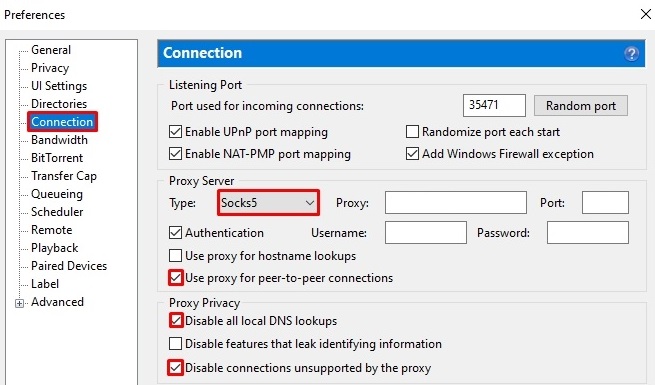Open the Bandwidth preferences section

(x=59, y=140)
